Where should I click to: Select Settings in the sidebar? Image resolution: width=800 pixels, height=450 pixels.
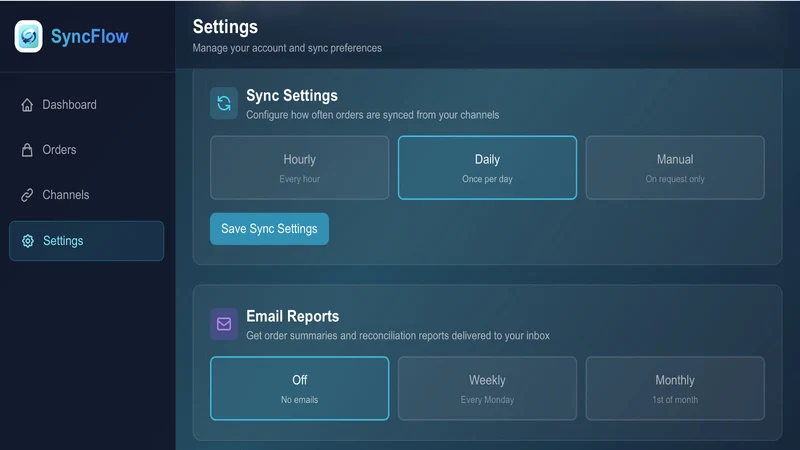pyautogui.click(x=87, y=241)
